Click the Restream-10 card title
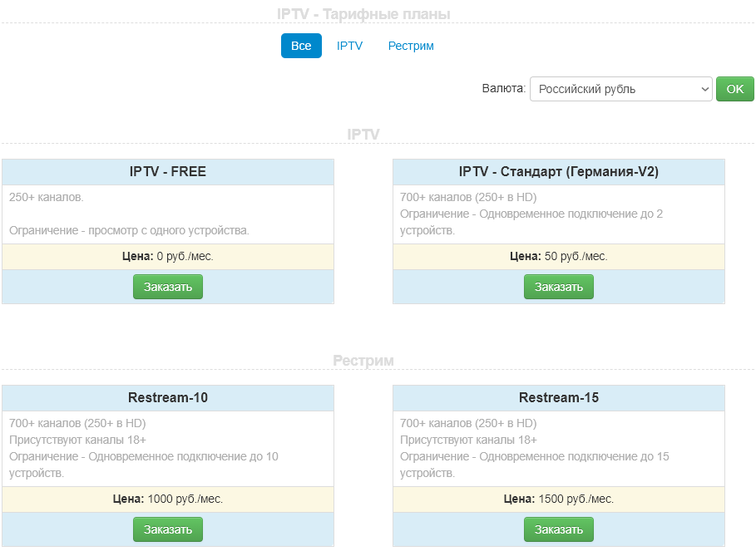756x551 pixels. click(168, 398)
